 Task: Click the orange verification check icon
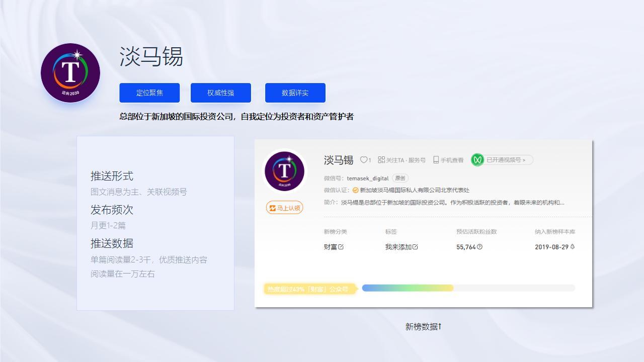coord(356,190)
